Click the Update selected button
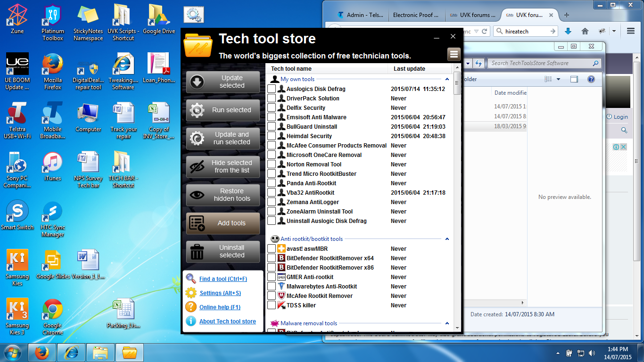Image resolution: width=644 pixels, height=362 pixels. click(x=223, y=82)
